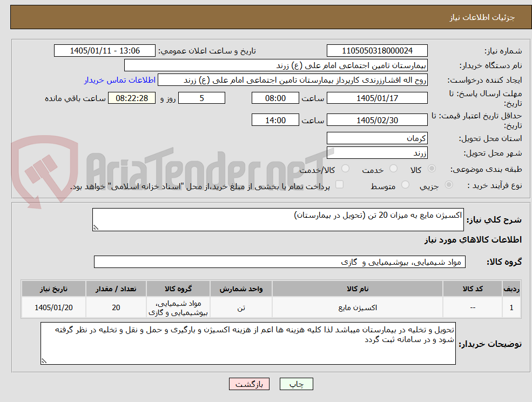Click the توضیحات خریدار notes textarea
532x402 pixels.
pyautogui.click(x=248, y=343)
